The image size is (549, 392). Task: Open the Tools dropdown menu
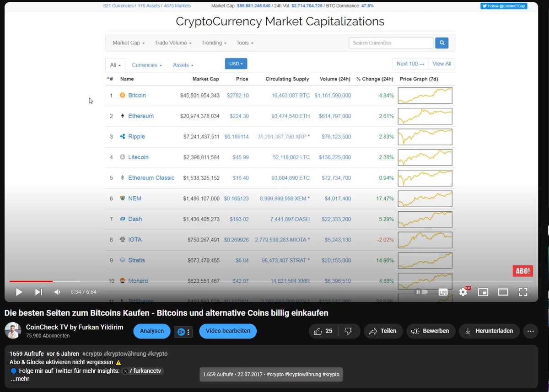pyautogui.click(x=245, y=43)
